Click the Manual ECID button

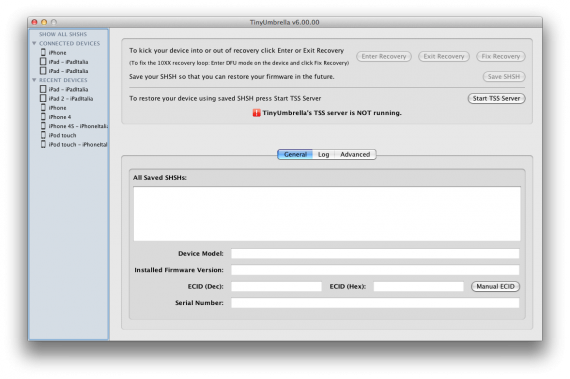click(x=495, y=286)
